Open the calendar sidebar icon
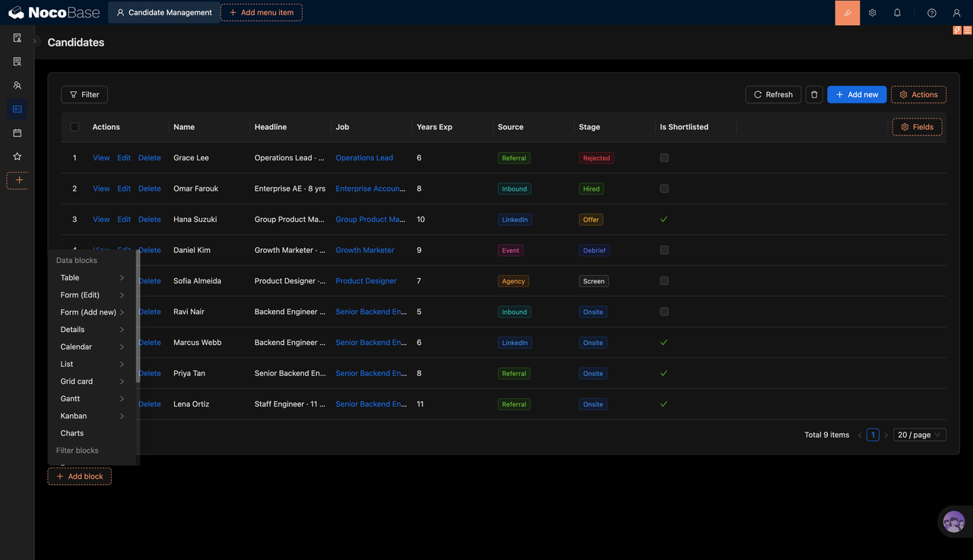The width and height of the screenshot is (973, 560). (17, 133)
